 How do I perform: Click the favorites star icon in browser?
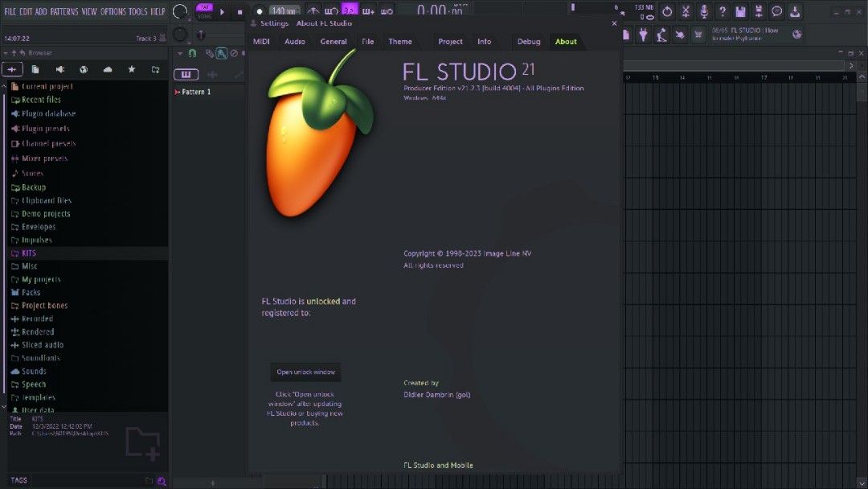(x=131, y=70)
